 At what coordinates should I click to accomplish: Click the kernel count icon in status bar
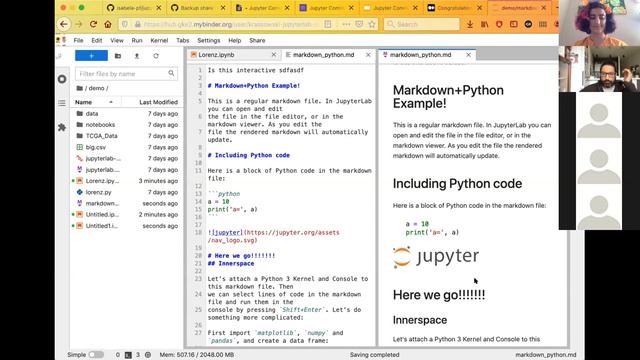pos(148,355)
